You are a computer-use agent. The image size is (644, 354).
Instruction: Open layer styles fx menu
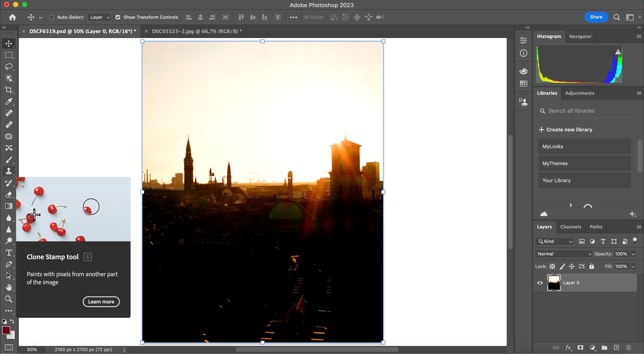(568, 348)
